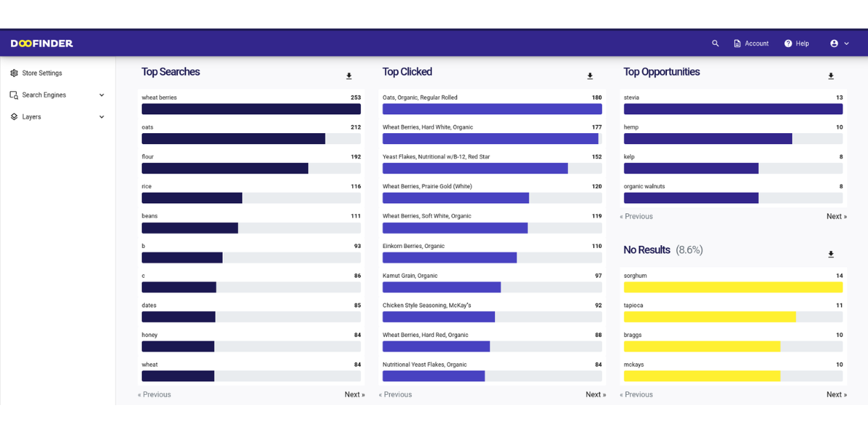Screen dimensions: 868x434
Task: Click the Doofinder logo
Action: point(41,43)
